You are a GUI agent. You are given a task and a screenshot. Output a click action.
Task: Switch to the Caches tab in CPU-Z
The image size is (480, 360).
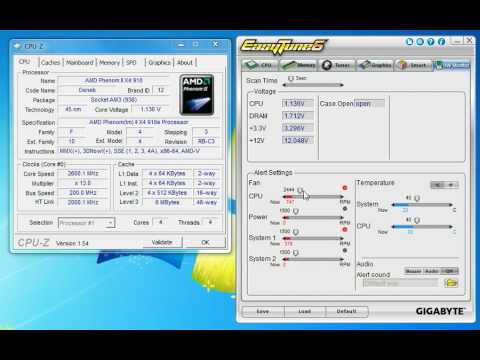coord(51,62)
